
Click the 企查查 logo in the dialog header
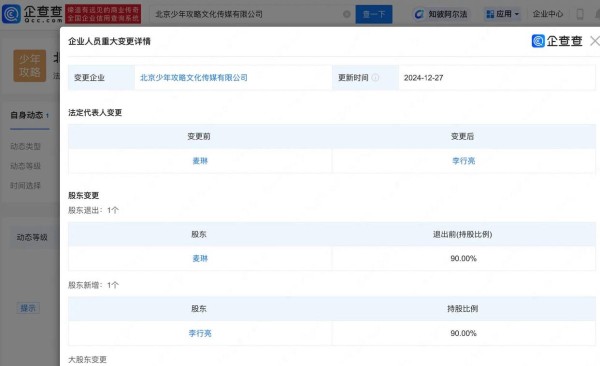(x=557, y=41)
